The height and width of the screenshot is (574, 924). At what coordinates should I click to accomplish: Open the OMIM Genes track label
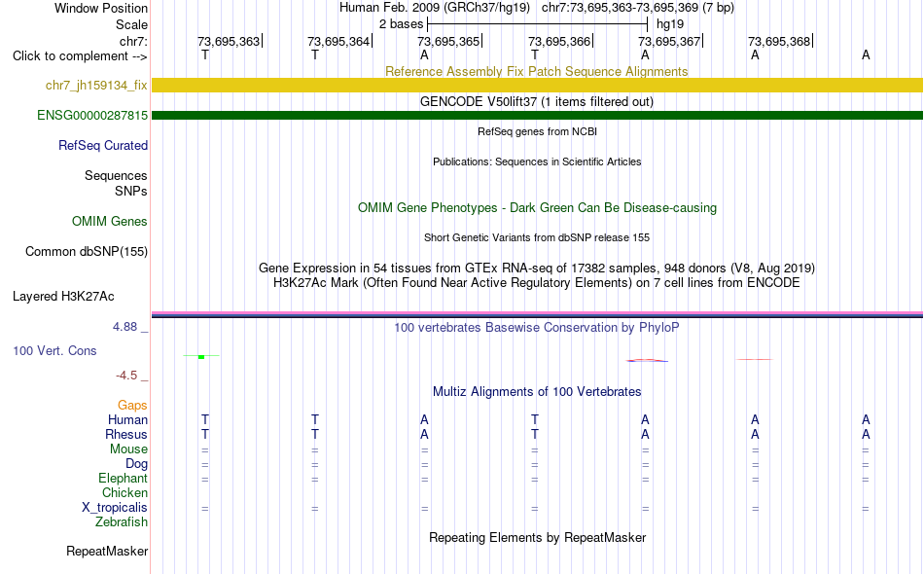click(110, 222)
